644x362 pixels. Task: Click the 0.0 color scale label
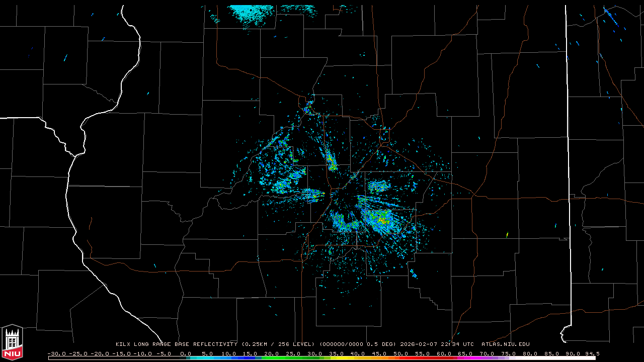[186, 353]
